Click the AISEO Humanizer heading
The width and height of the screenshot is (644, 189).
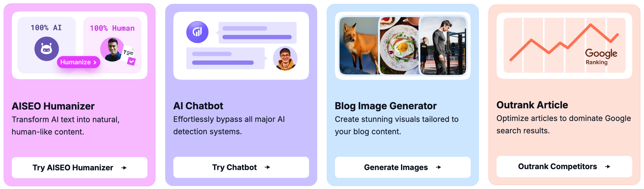[53, 106]
